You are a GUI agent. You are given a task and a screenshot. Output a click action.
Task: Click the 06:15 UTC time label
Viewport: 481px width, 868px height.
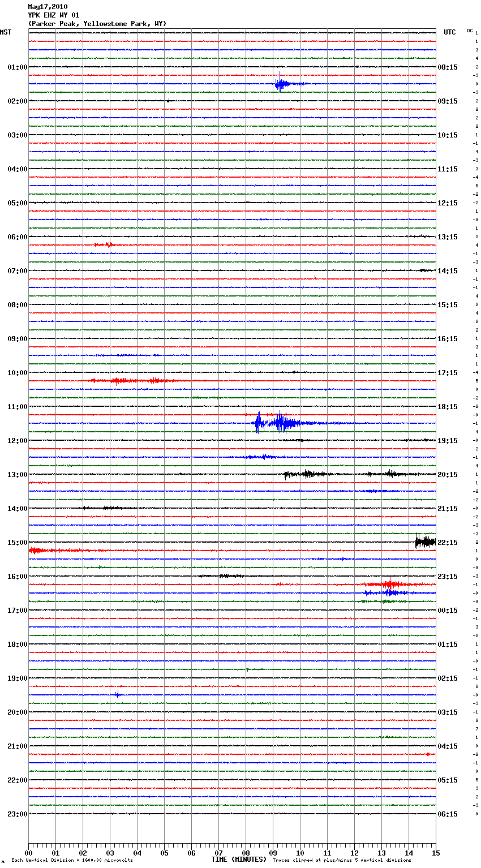[448, 814]
